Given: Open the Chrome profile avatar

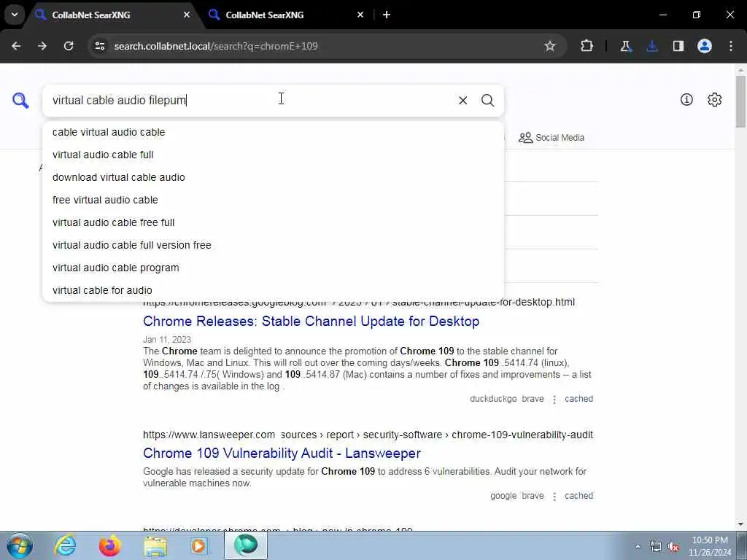Looking at the screenshot, I should (x=705, y=46).
